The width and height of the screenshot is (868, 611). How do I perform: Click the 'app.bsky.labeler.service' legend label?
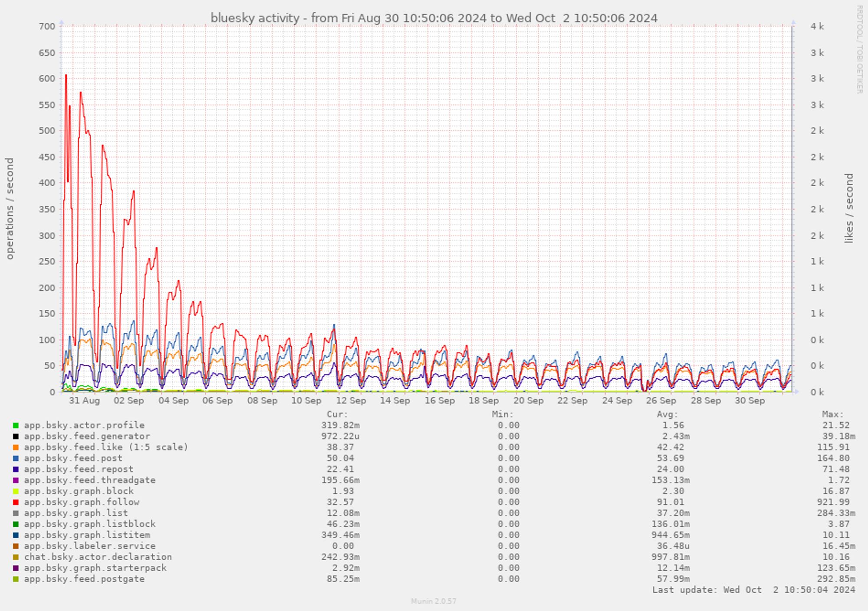click(89, 546)
